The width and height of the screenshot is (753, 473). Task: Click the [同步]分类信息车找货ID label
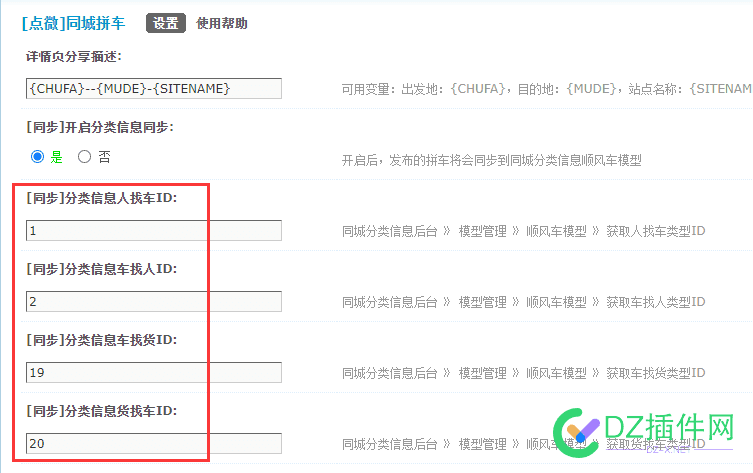click(x=102, y=339)
